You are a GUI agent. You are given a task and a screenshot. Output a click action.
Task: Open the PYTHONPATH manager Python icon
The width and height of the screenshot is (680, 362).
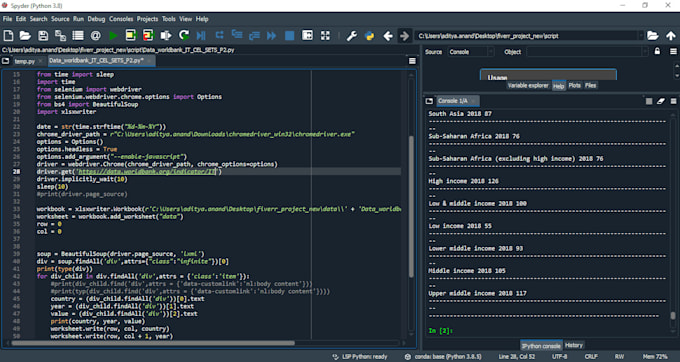coord(369,36)
